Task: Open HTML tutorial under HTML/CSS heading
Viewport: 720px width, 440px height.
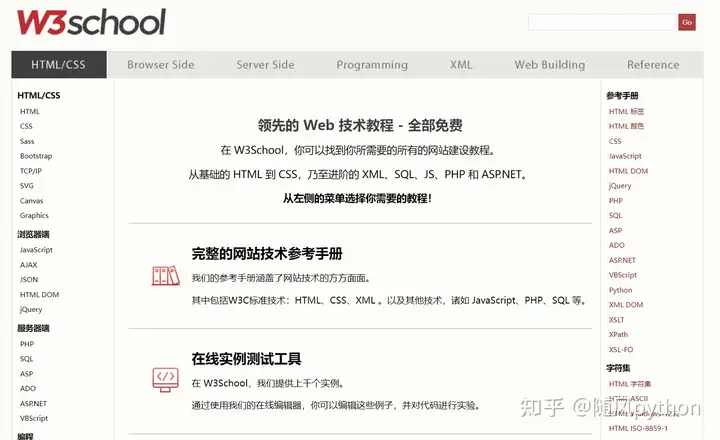Action: coord(30,112)
